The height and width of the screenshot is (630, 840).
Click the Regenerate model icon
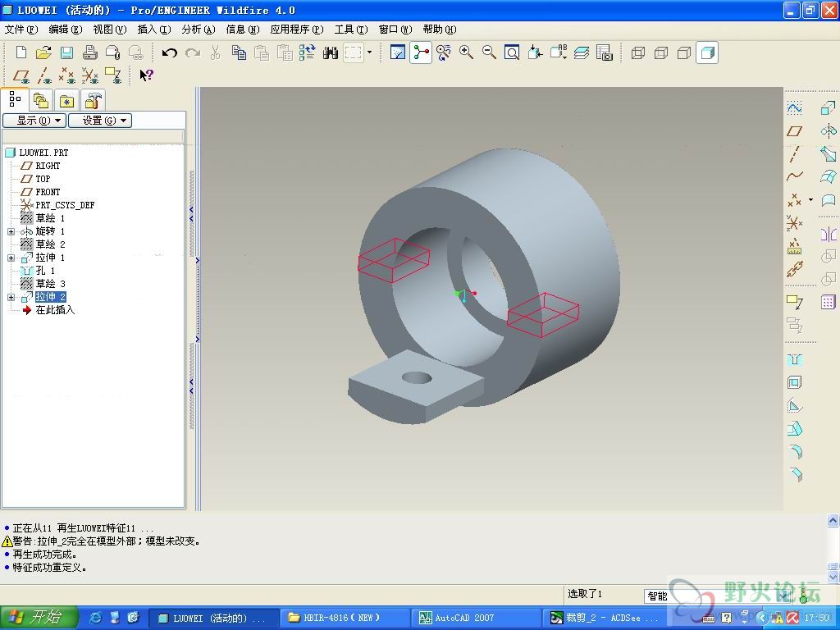(x=307, y=52)
